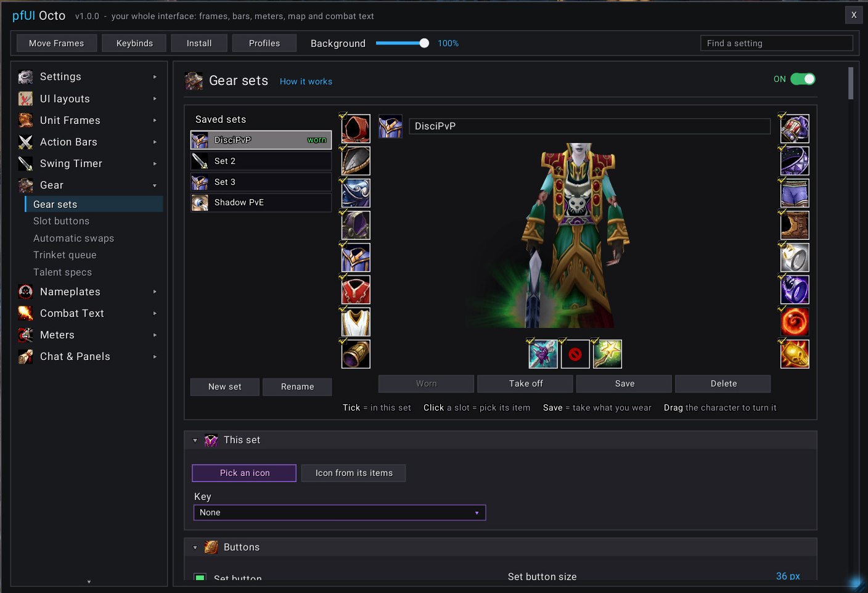Viewport: 868px width, 593px height.
Task: Select the Shadow PvE saved set
Action: pos(261,203)
